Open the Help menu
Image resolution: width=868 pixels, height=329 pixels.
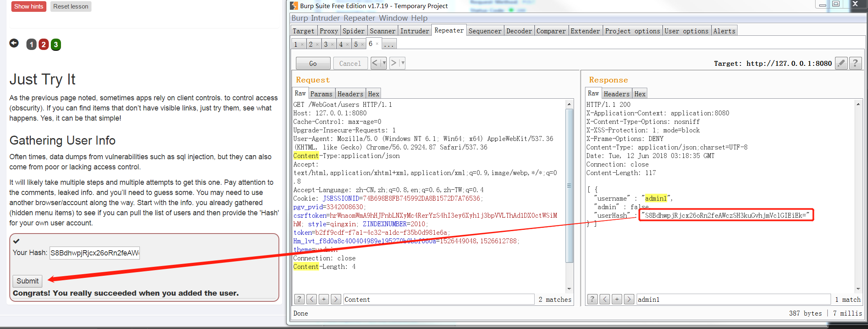(419, 18)
